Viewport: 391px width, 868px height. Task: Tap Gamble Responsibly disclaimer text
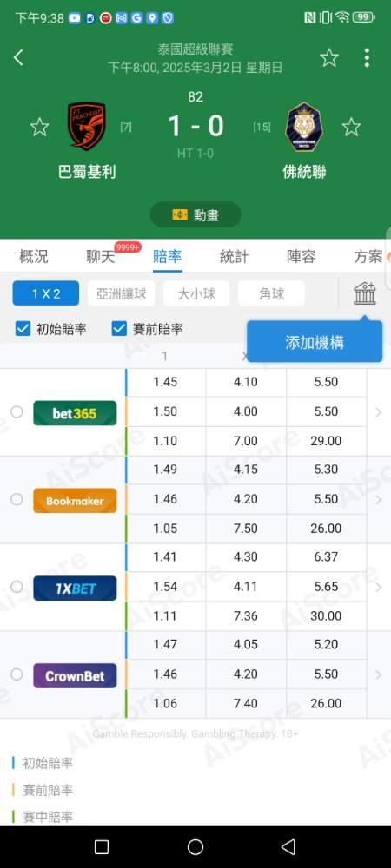coord(195,733)
